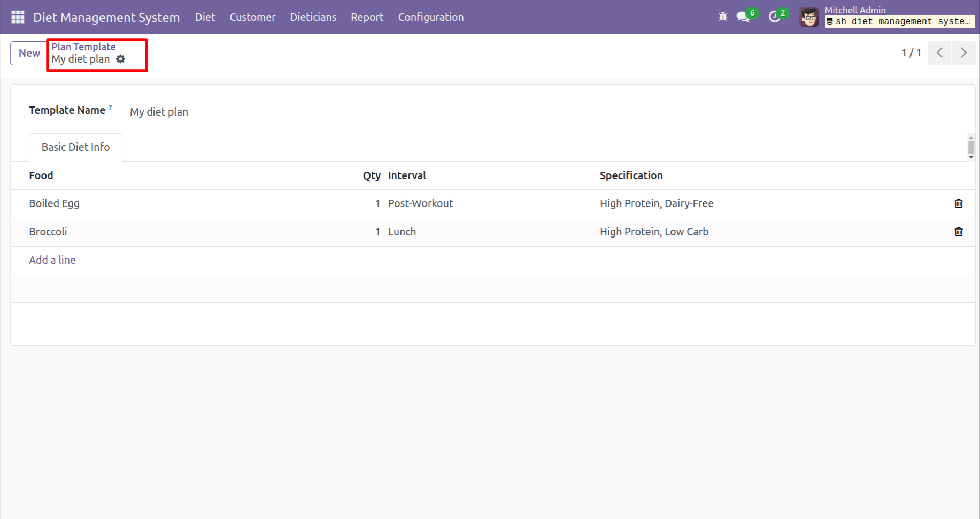Delete the Boiled Egg row

(x=958, y=203)
